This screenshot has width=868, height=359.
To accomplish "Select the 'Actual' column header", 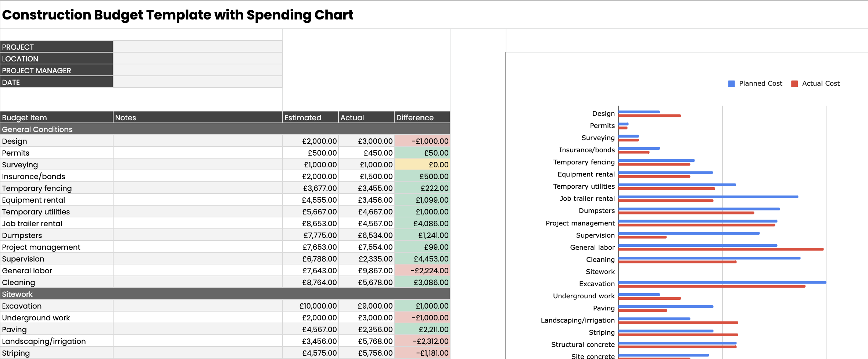I will point(366,117).
